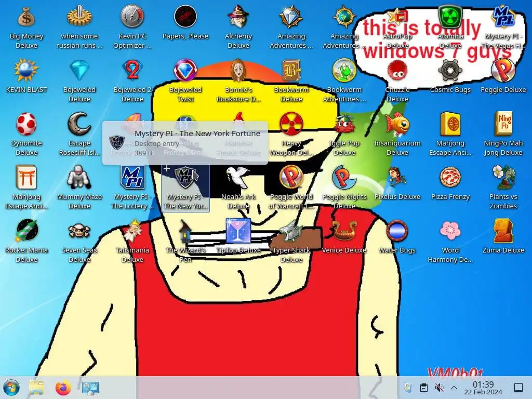Open the Insaniquarium Deluxe fish icon
532x399 pixels.
pos(397,124)
